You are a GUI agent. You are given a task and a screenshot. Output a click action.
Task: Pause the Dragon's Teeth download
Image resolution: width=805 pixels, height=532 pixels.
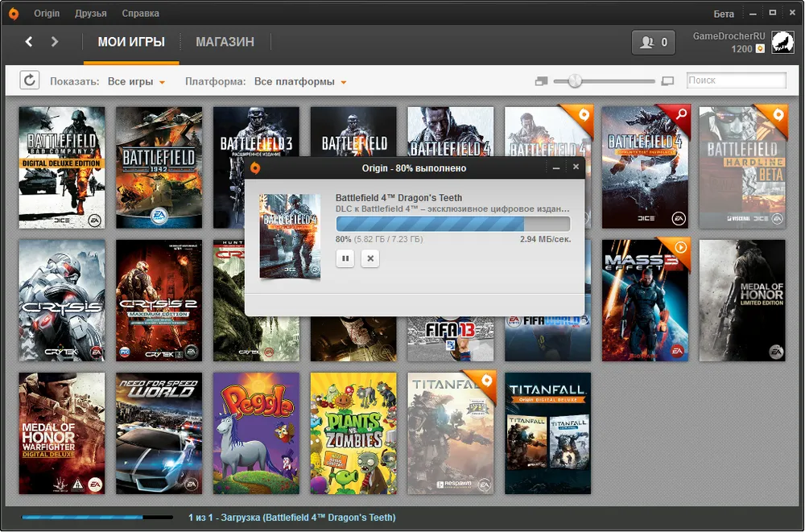[346, 258]
